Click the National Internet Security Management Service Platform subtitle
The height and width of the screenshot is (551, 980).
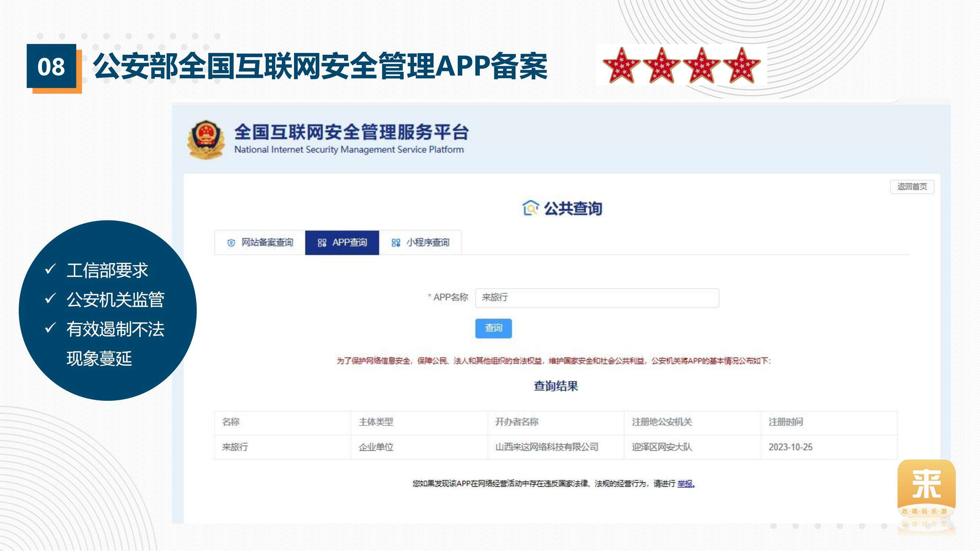pos(349,150)
